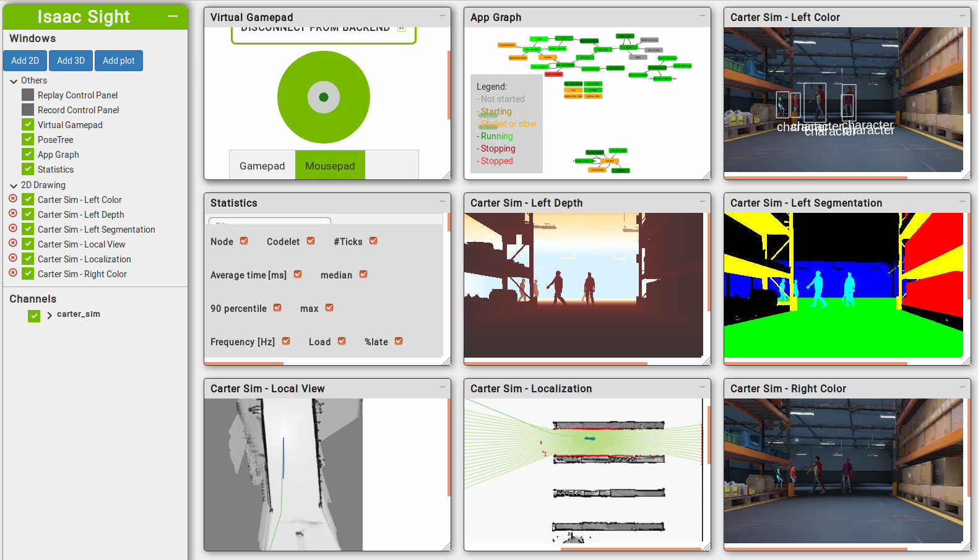Minimize the Isaac Sight sidebar panel
Viewport: 978px width, 560px height.
pyautogui.click(x=173, y=17)
